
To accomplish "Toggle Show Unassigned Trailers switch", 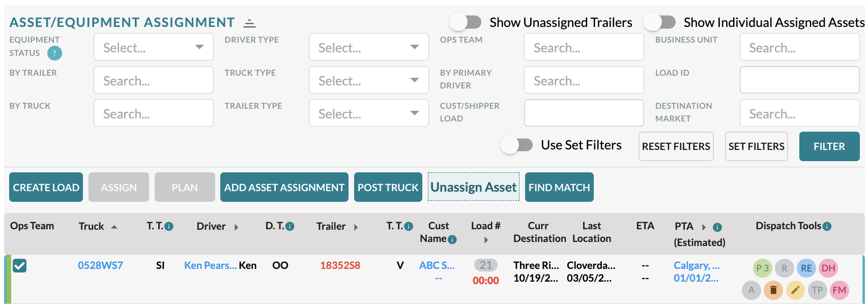I will click(466, 22).
